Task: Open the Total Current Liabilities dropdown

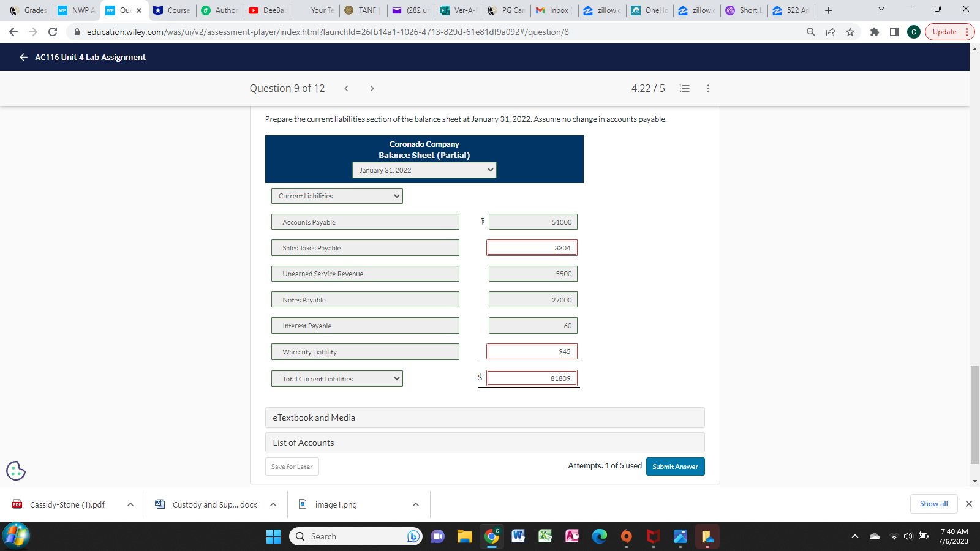Action: pyautogui.click(x=336, y=378)
